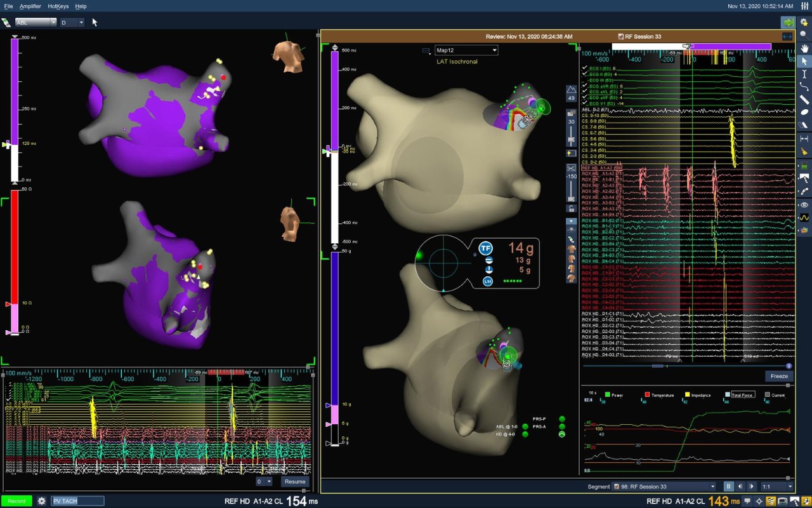Toggle the eye visibility icon in right toolbar
The image size is (812, 508).
804,205
